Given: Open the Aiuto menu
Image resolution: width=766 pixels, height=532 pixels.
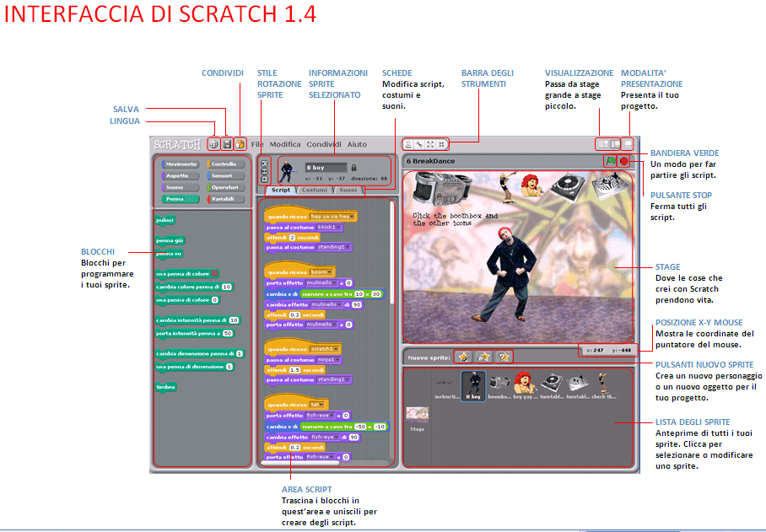Looking at the screenshot, I should (x=357, y=144).
